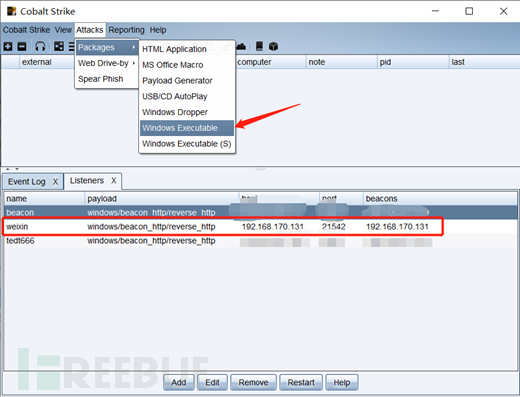This screenshot has width=520, height=397.
Task: Click the weixin payload cell
Action: [151, 227]
